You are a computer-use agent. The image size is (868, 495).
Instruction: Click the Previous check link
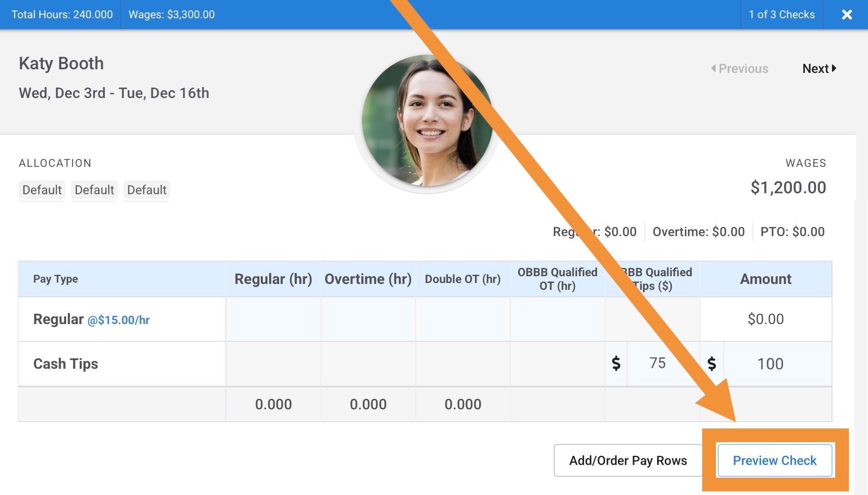[740, 68]
